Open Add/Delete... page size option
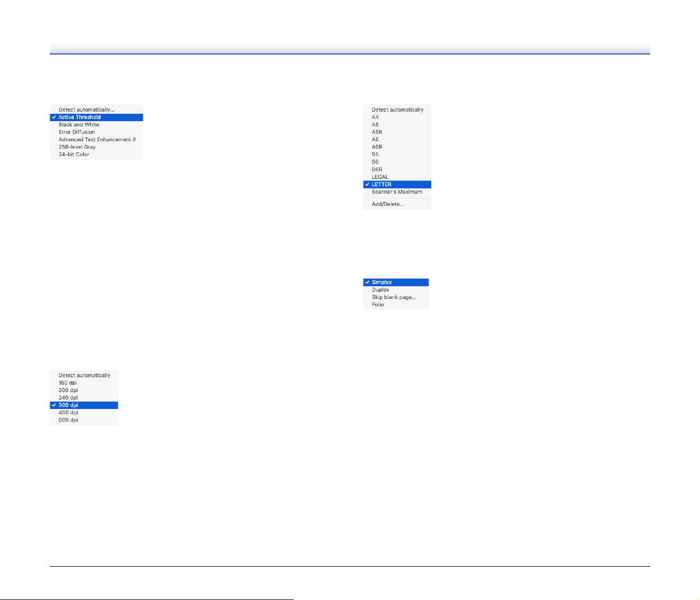Viewport: 700px width, 600px height. pyautogui.click(x=397, y=204)
